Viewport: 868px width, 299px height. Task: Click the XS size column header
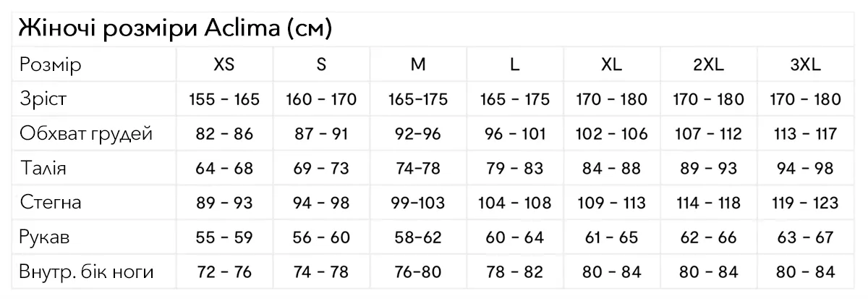224,64
